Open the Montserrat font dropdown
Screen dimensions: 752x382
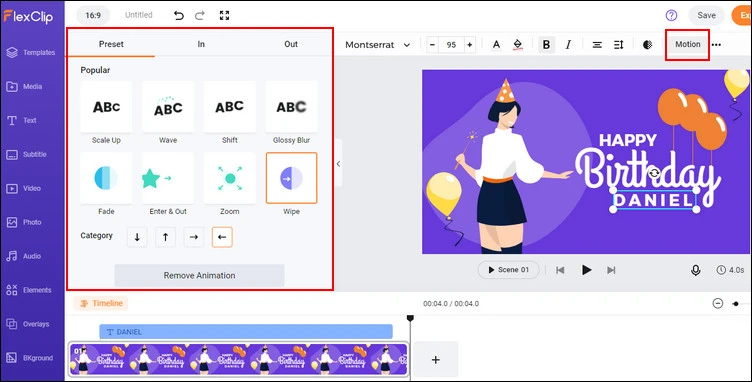click(378, 45)
